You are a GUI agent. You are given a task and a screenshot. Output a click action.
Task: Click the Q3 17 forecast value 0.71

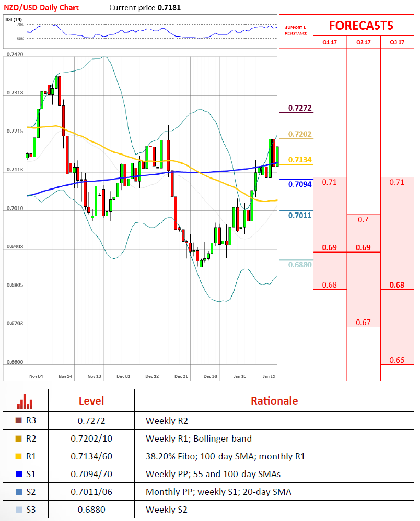[x=396, y=182]
